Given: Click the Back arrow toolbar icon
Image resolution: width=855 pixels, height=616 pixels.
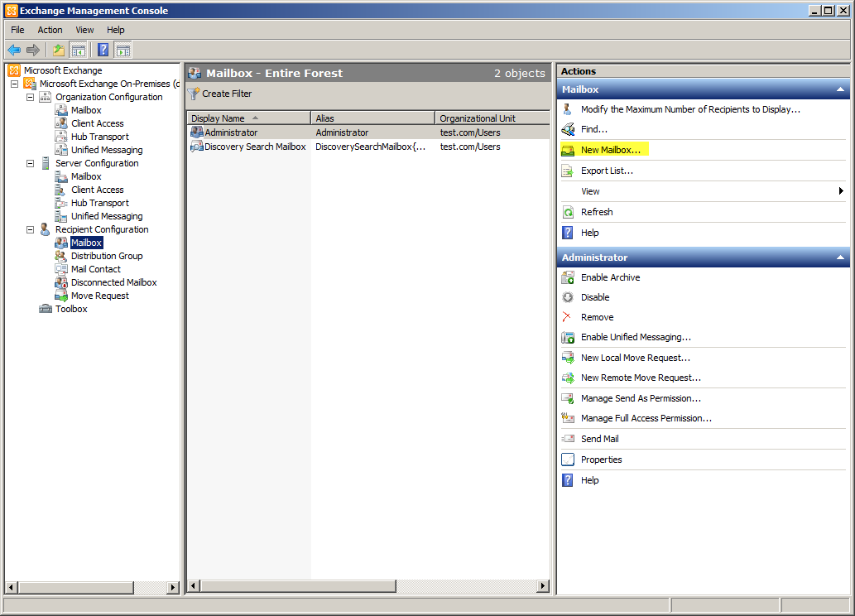Looking at the screenshot, I should [14, 51].
